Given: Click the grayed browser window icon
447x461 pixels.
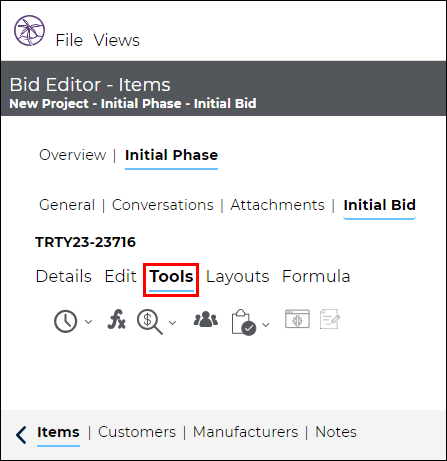Looking at the screenshot, I should pos(297,319).
